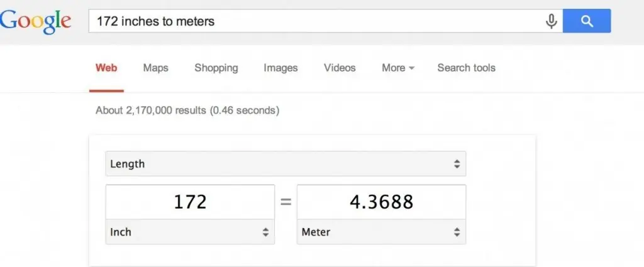Click the 'Length' text in the category selector

[x=128, y=164]
